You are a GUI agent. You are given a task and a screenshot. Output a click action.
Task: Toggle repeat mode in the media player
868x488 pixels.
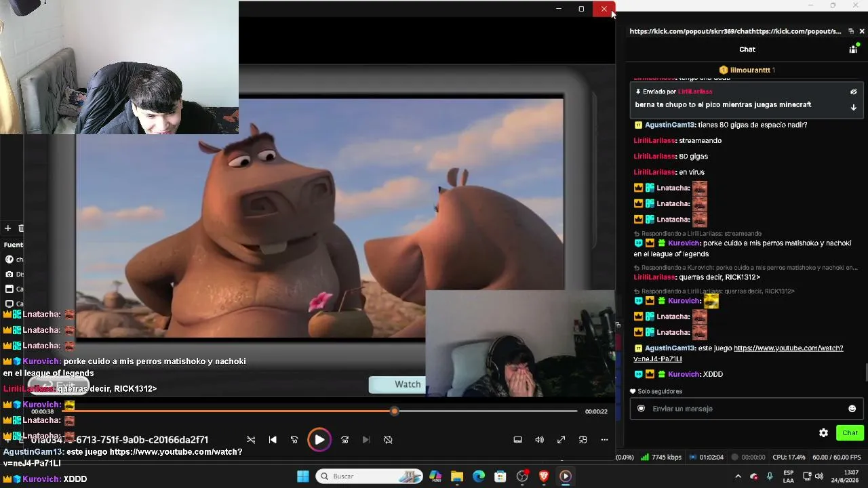(388, 440)
